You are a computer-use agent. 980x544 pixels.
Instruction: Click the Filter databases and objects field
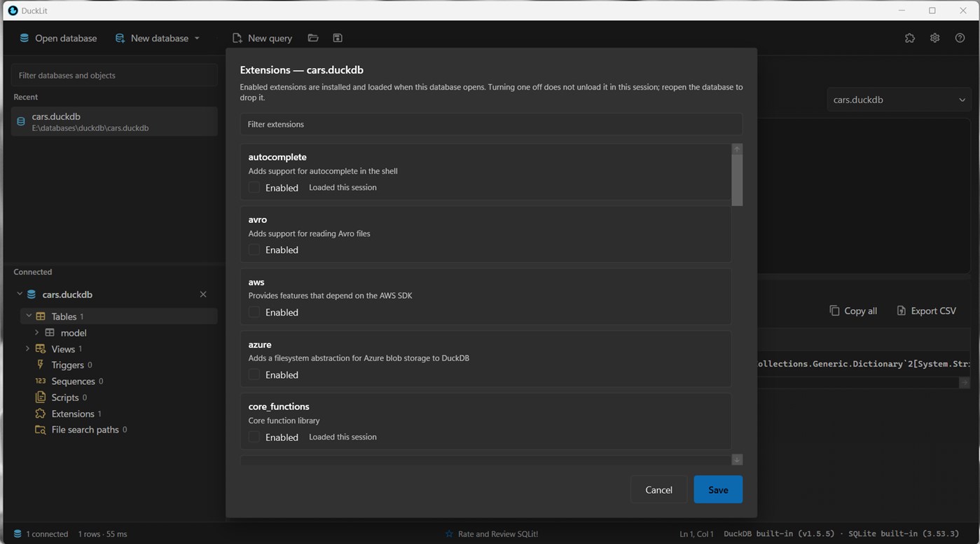114,75
